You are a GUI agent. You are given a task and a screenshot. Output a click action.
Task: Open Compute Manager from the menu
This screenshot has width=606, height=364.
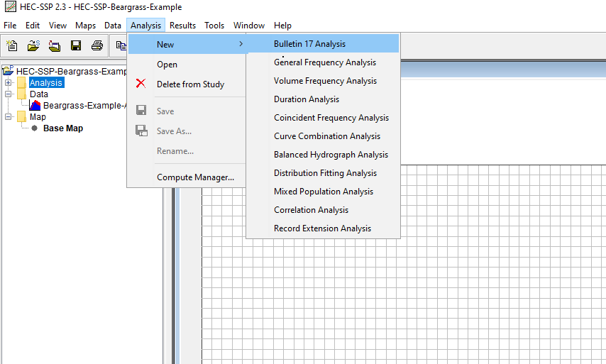pos(187,177)
